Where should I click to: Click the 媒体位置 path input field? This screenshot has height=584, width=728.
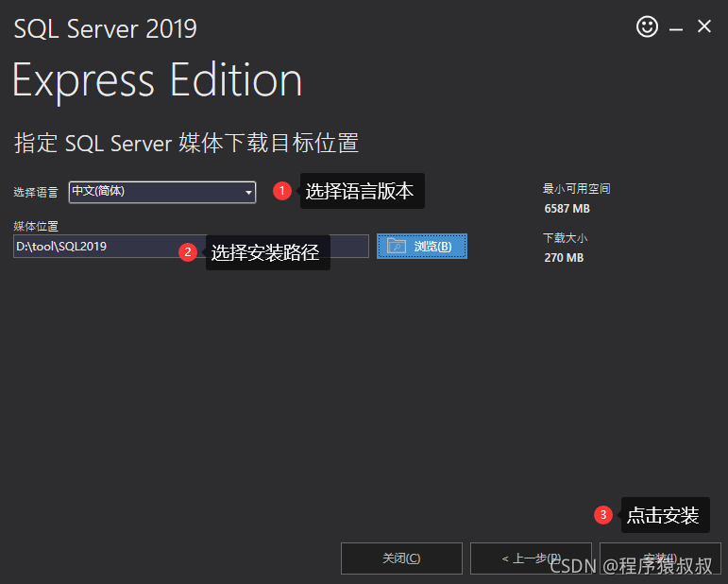pyautogui.click(x=191, y=246)
